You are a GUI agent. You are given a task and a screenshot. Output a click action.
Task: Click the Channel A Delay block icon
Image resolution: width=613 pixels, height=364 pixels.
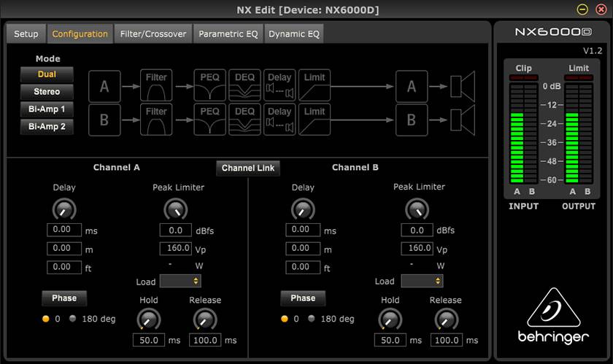click(279, 86)
